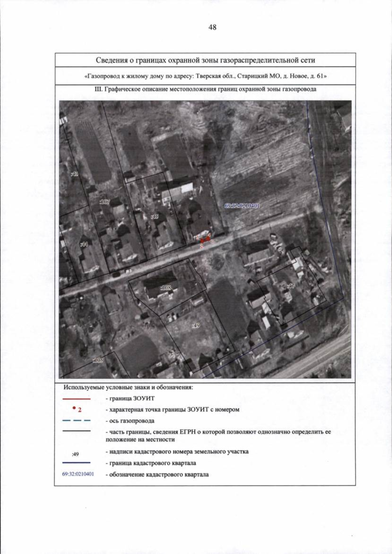Click 'надписи кадастрового номера земельного участка' text
The height and width of the screenshot is (554, 392).
tap(177, 452)
